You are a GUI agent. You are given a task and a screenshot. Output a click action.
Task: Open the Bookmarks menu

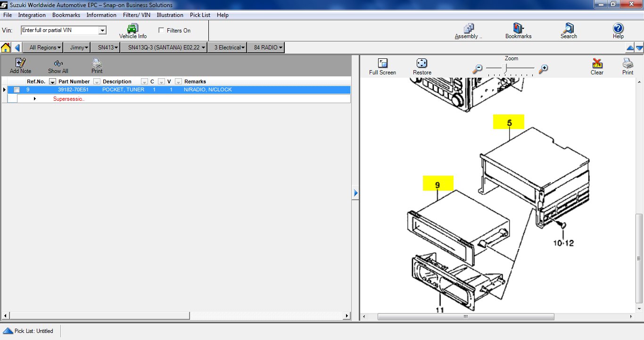[x=66, y=15]
